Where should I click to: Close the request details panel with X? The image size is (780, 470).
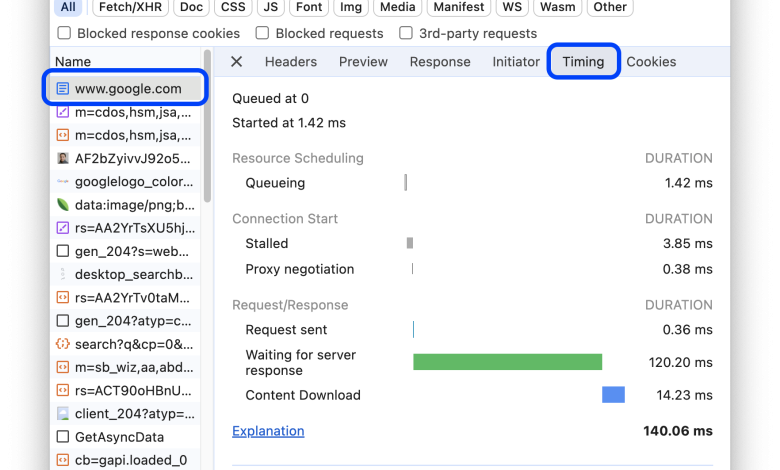tap(237, 62)
